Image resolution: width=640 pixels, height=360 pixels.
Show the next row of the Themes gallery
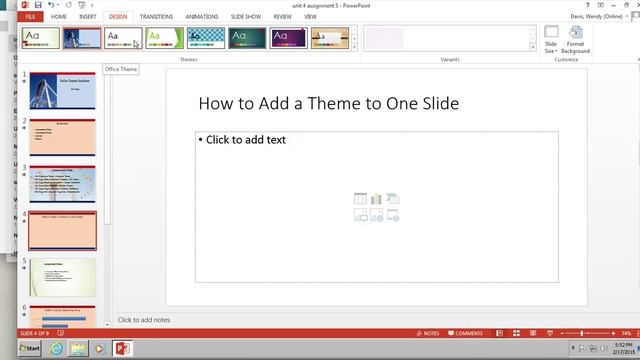[354, 38]
